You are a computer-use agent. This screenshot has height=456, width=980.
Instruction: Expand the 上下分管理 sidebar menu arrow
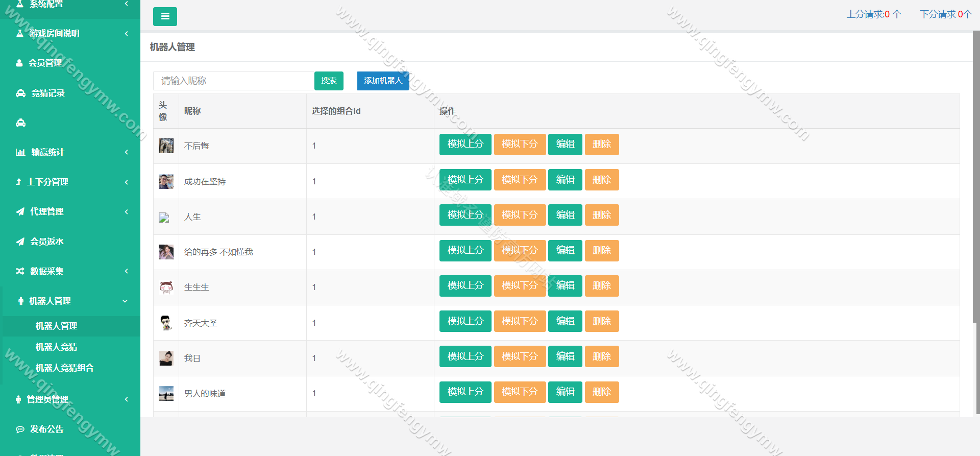[x=126, y=182]
